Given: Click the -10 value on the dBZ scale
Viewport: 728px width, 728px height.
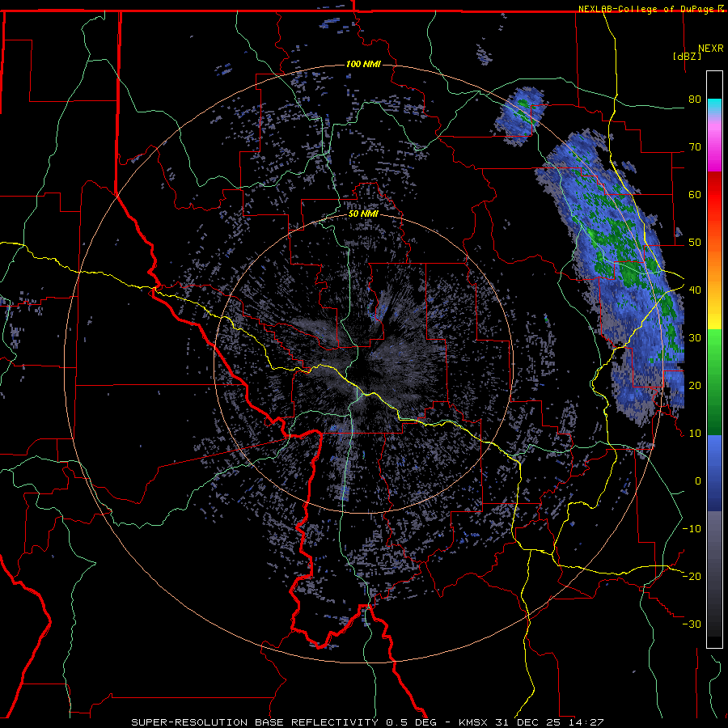Looking at the screenshot, I should [x=692, y=528].
